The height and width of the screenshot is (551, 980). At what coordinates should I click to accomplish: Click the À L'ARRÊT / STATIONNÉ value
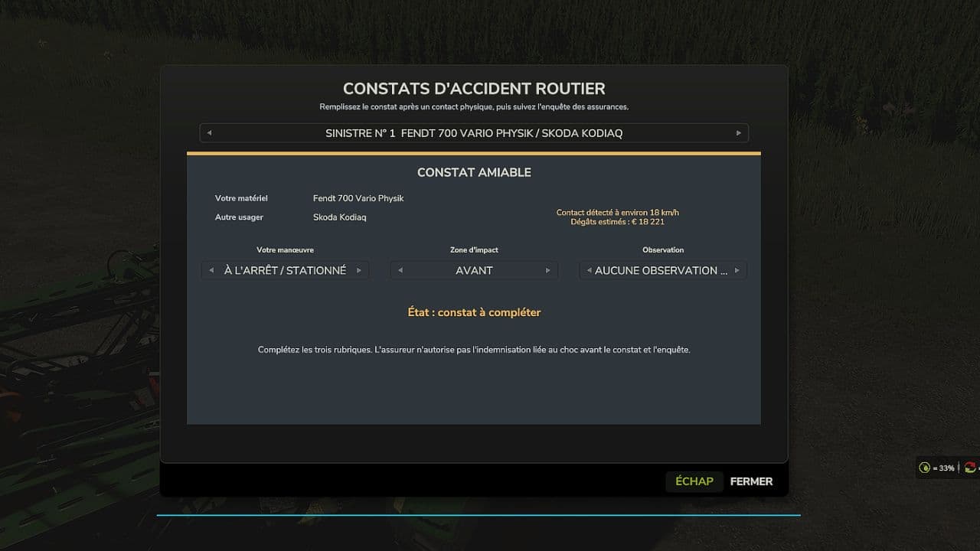point(285,270)
